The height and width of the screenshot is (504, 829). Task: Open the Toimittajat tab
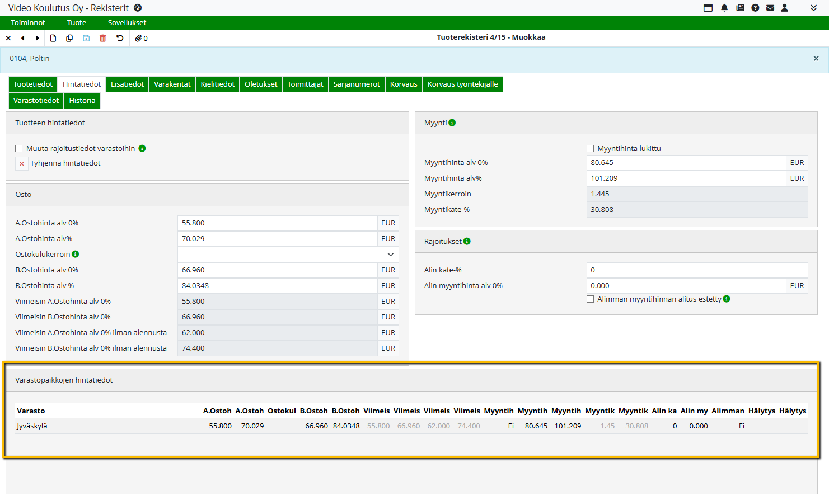(x=305, y=84)
